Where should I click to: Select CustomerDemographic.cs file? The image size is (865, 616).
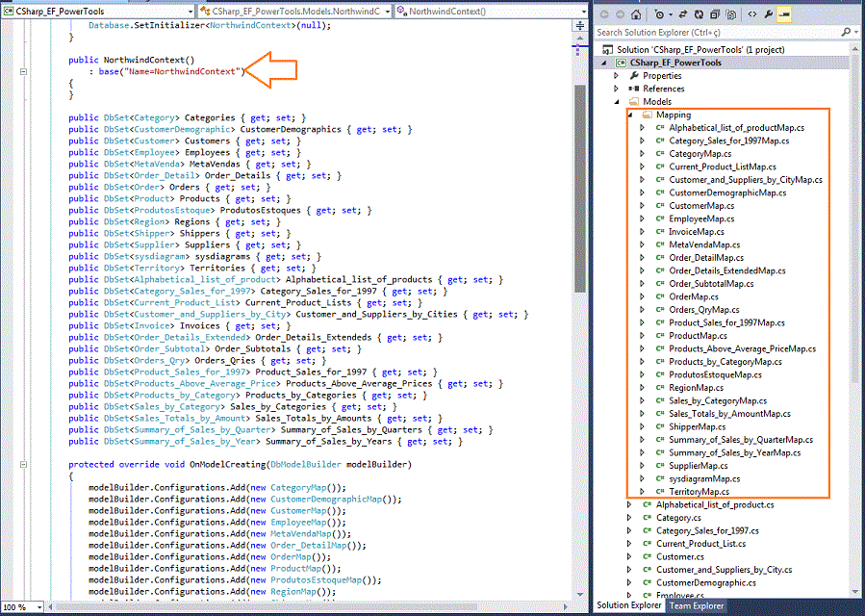click(706, 582)
